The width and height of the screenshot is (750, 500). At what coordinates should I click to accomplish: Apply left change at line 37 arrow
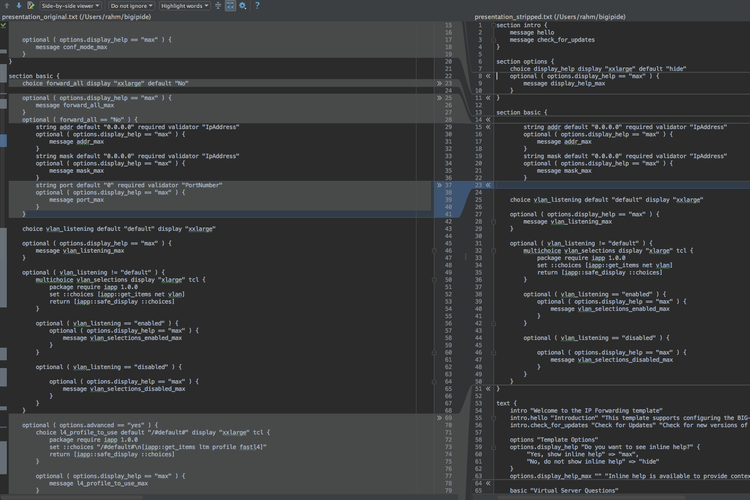(440, 185)
